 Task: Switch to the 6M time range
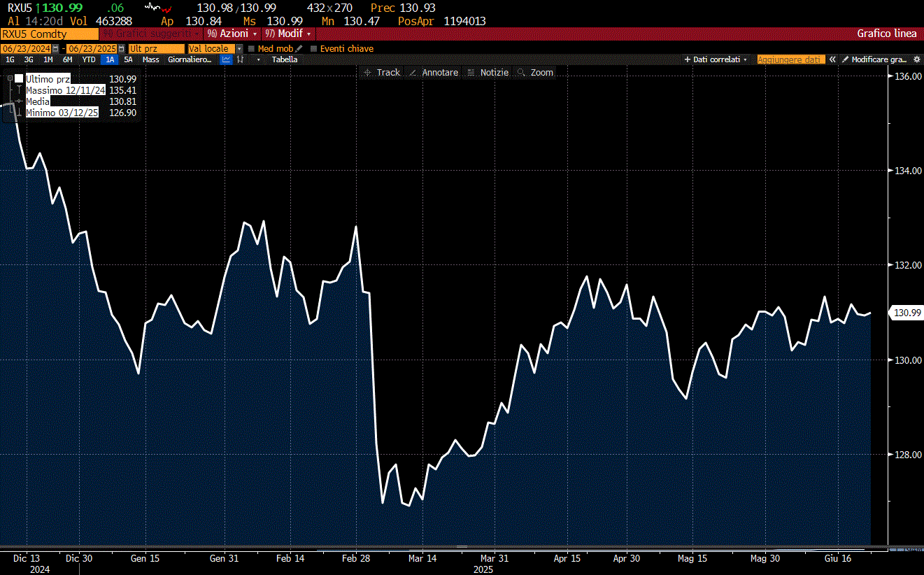pyautogui.click(x=67, y=59)
